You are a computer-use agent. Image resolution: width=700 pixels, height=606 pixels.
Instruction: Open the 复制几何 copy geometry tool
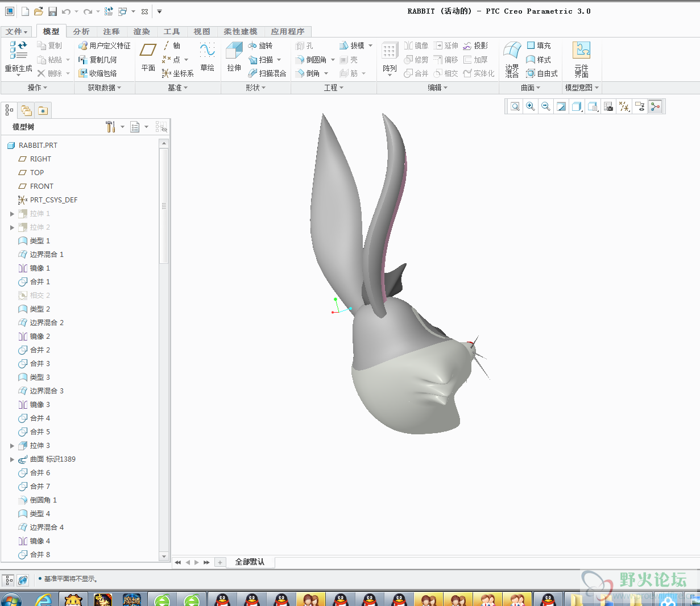pyautogui.click(x=98, y=59)
